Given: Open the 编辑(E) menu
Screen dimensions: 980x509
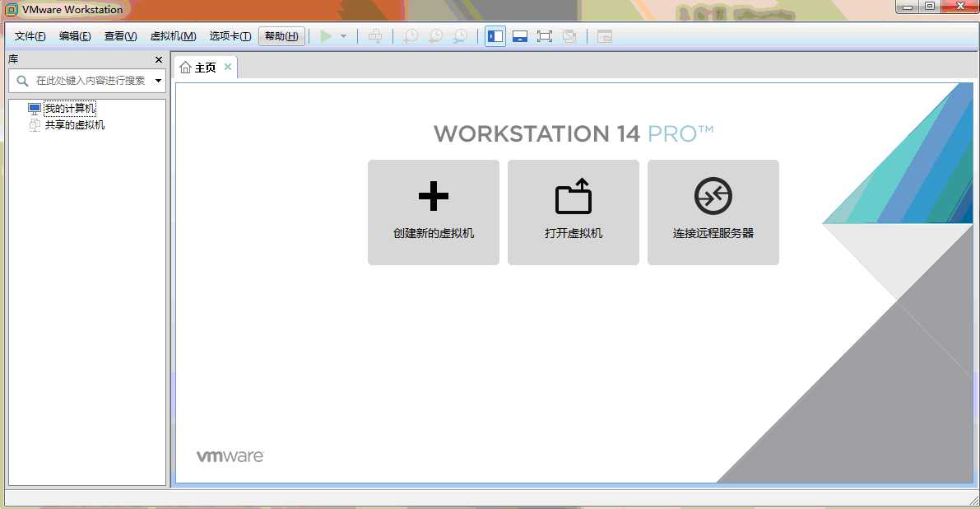Looking at the screenshot, I should click(x=75, y=36).
